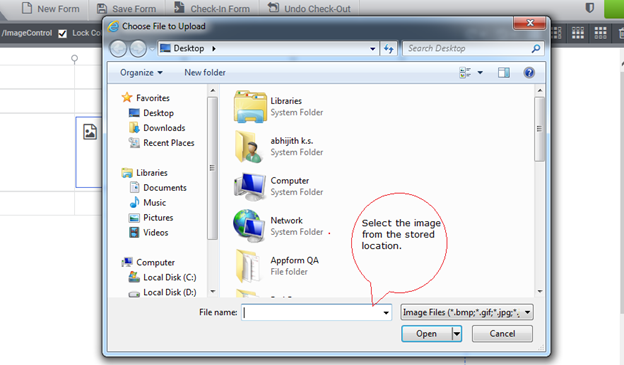Viewport: 624px width, 365px height.
Task: Click the Open button
Action: pos(426,334)
